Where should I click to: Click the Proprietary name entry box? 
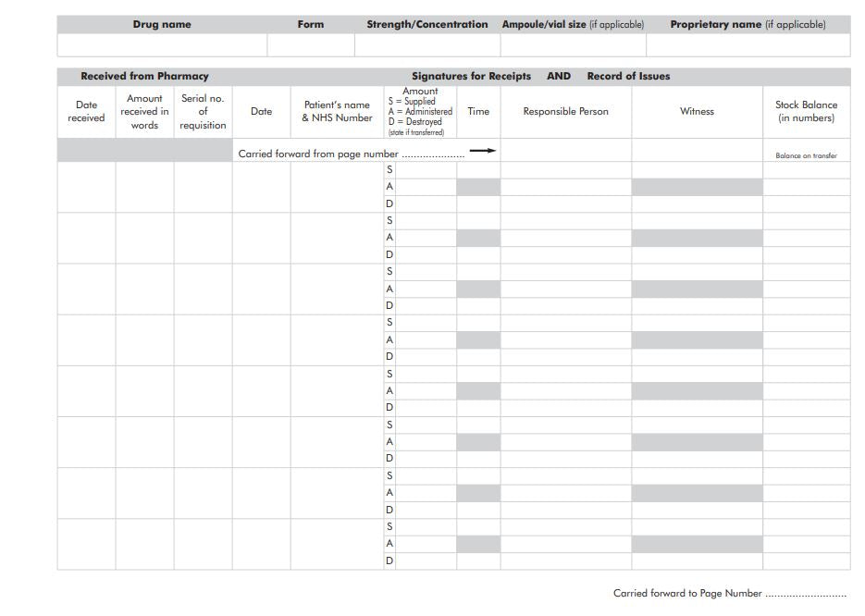(x=748, y=45)
